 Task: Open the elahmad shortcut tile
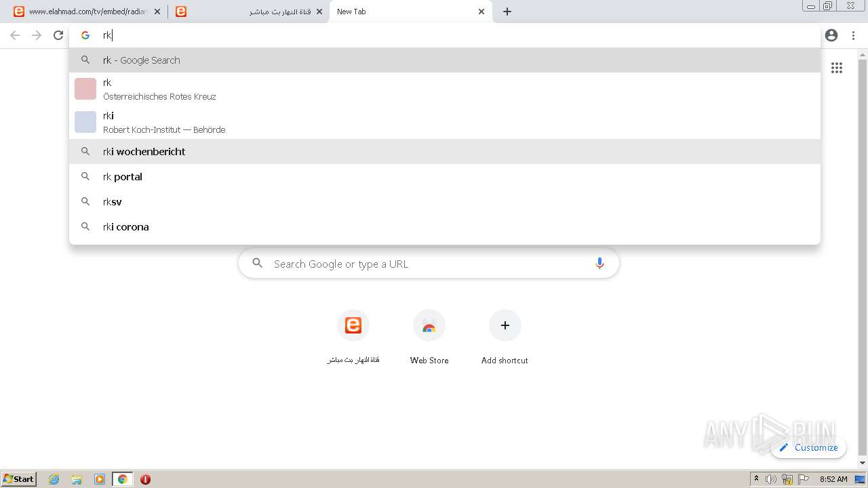(353, 337)
